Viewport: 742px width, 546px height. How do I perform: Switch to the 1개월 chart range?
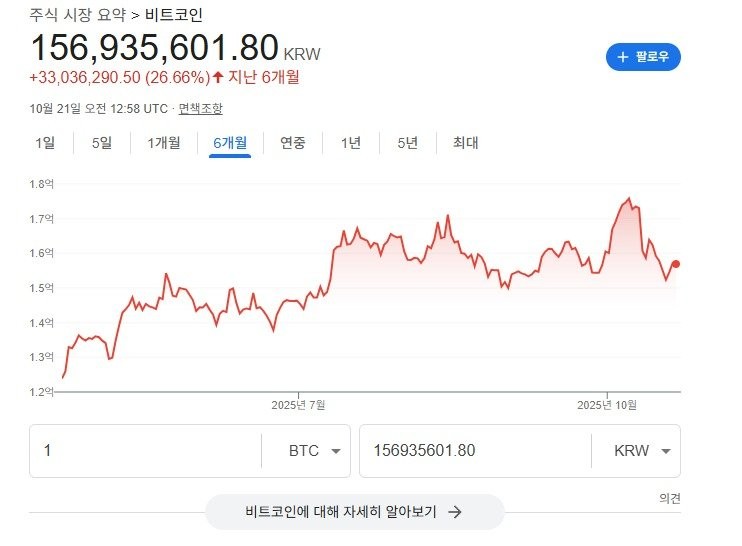click(x=163, y=142)
